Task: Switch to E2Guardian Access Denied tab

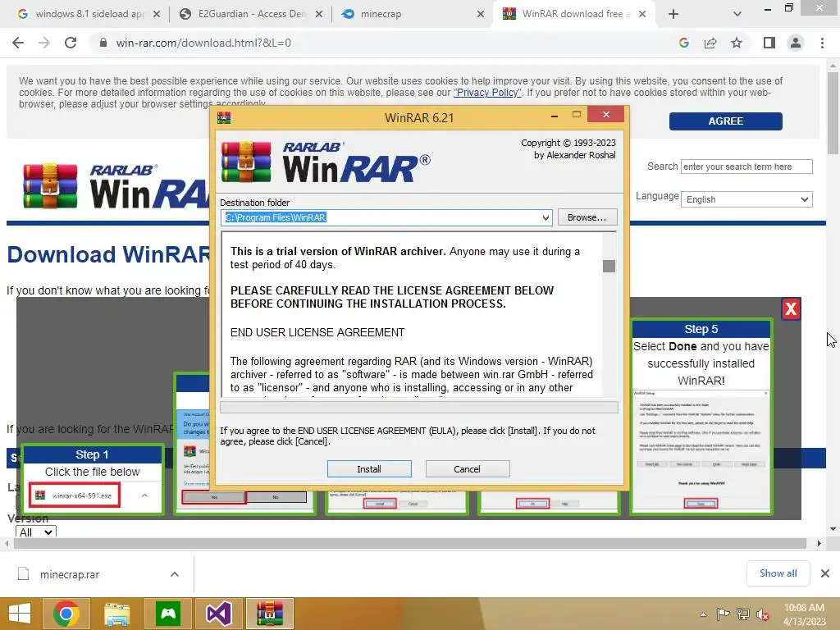Action: coord(251,14)
